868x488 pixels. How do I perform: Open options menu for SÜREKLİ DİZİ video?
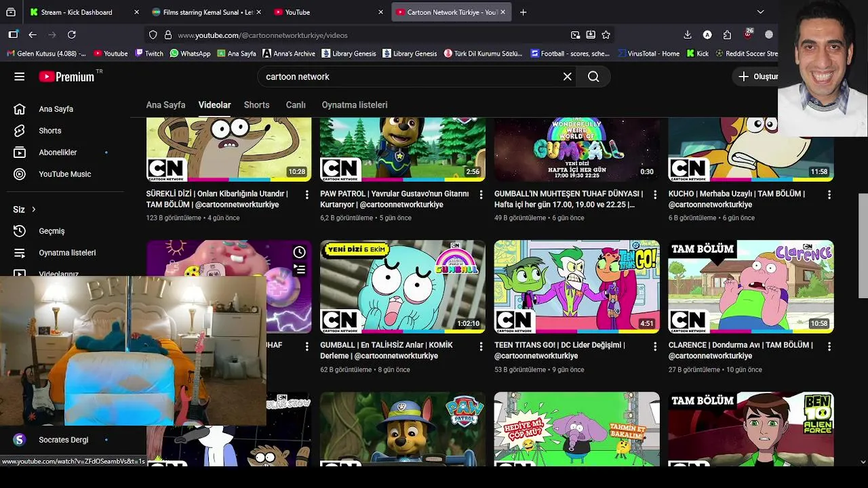[307, 195]
